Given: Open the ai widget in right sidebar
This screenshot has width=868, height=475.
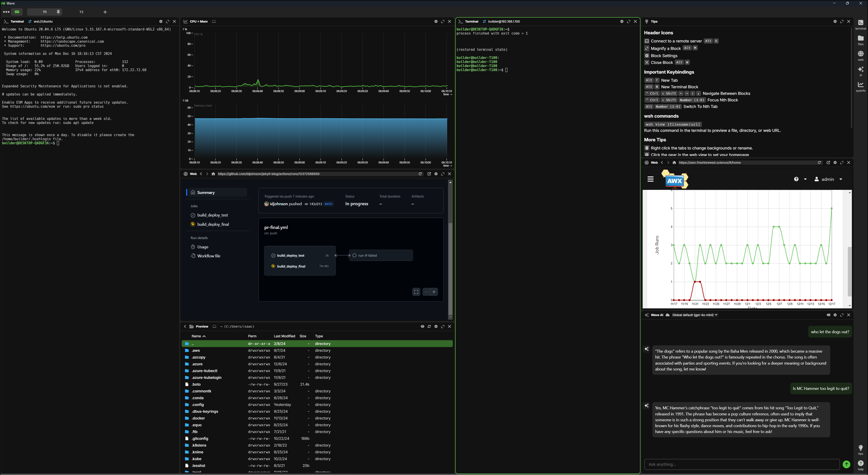Looking at the screenshot, I should point(860,71).
